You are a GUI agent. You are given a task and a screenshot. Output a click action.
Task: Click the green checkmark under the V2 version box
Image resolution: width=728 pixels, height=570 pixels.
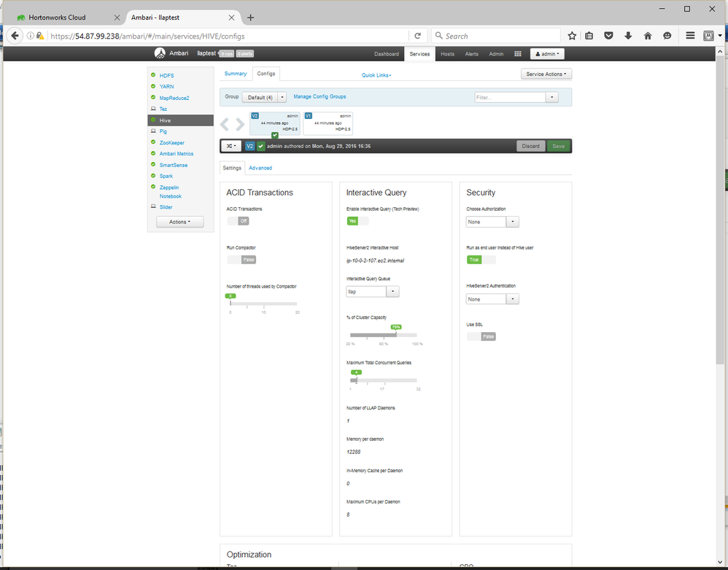coord(274,136)
